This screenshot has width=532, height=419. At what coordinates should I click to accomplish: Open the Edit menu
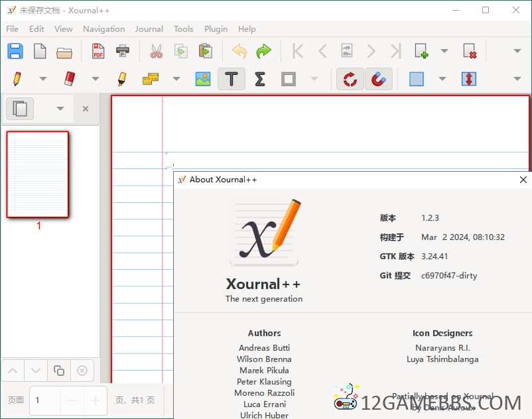(x=36, y=29)
